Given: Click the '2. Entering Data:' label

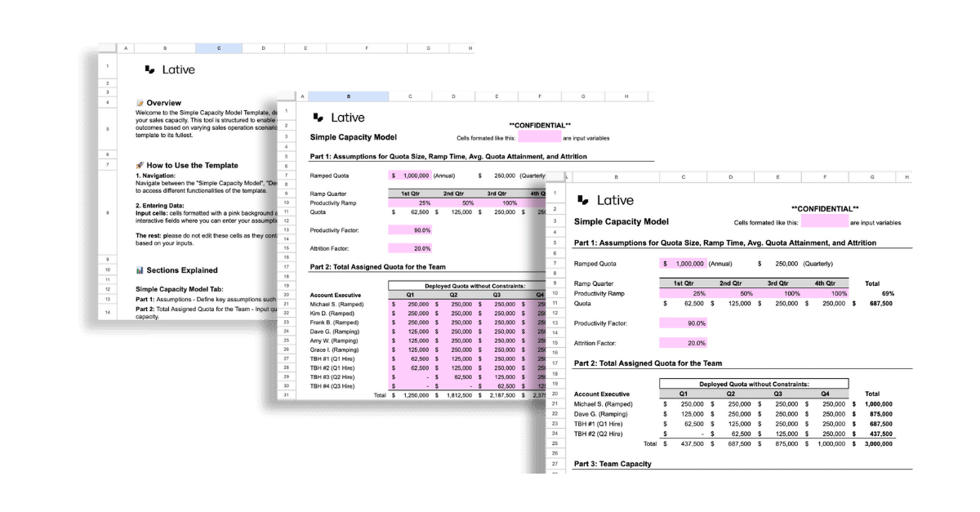Looking at the screenshot, I should 160,206.
